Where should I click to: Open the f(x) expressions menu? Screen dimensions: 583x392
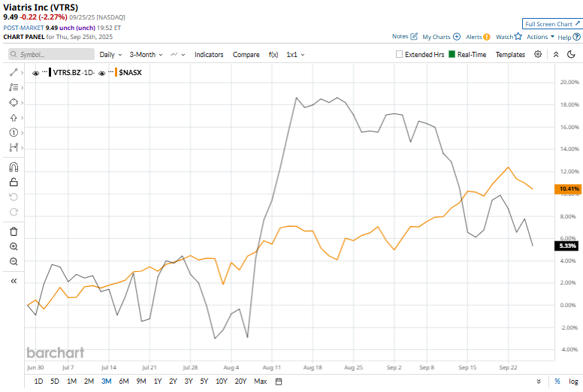(x=273, y=55)
